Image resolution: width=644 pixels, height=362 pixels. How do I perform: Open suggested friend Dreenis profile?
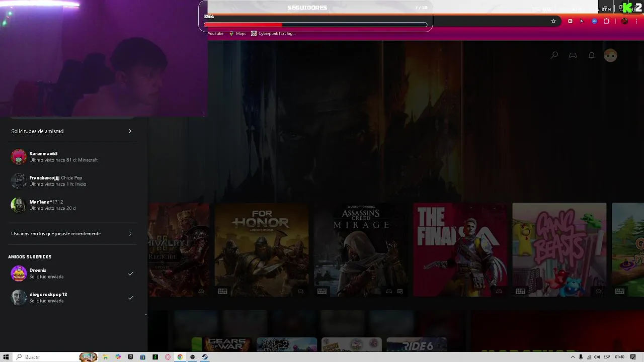(73, 274)
